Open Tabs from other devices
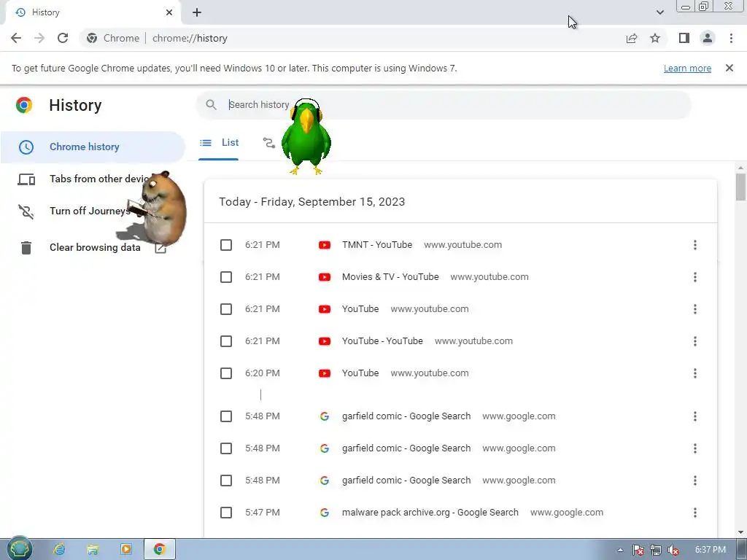Image resolution: width=747 pixels, height=560 pixels. point(93,179)
